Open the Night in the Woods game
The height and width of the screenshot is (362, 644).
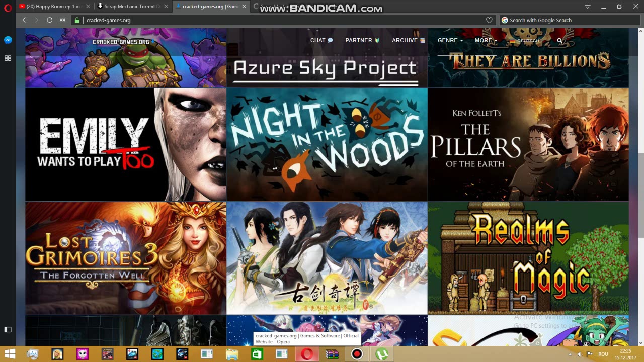pyautogui.click(x=327, y=145)
